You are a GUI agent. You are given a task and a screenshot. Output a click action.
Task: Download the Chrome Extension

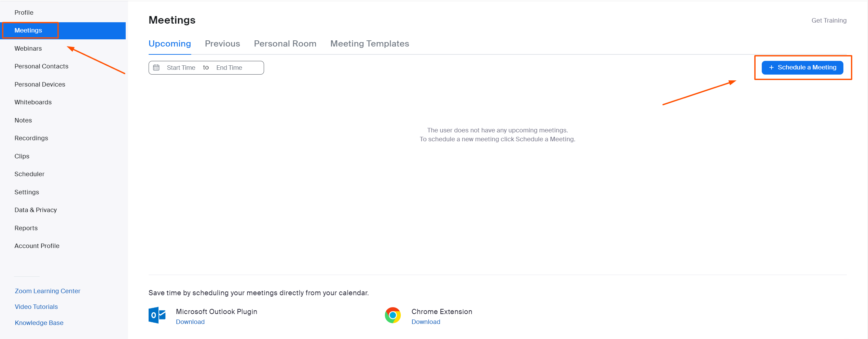click(426, 322)
